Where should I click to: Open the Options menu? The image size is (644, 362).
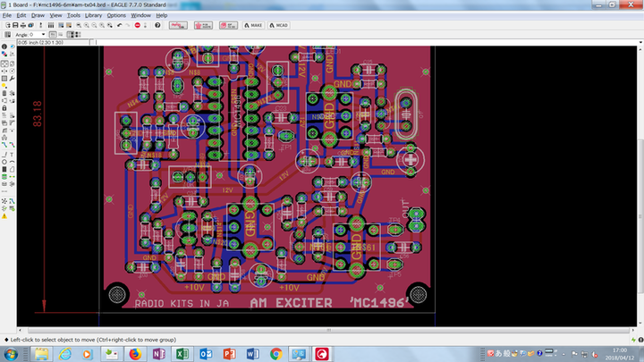116,15
